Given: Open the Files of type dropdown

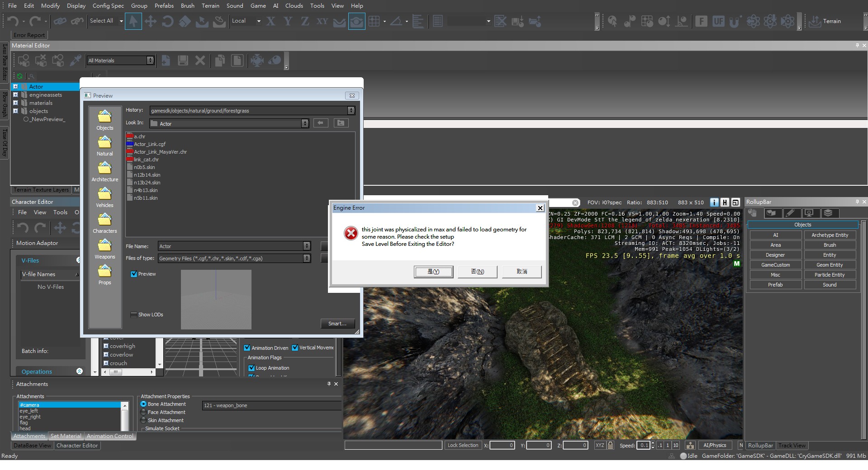Looking at the screenshot, I should coord(307,258).
